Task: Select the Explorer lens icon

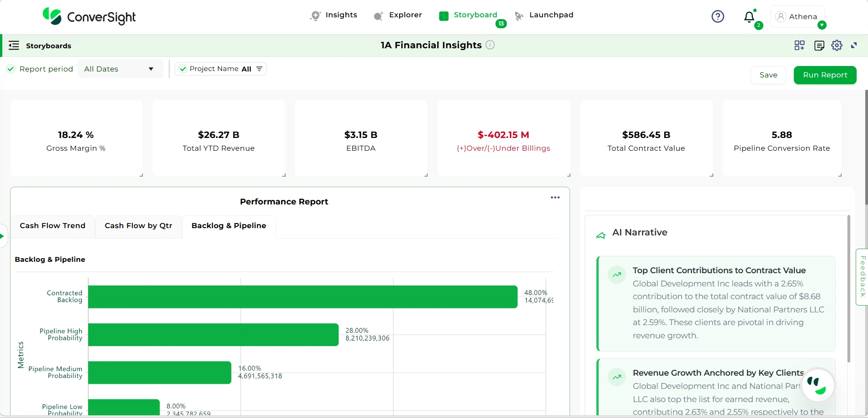Action: point(379,15)
